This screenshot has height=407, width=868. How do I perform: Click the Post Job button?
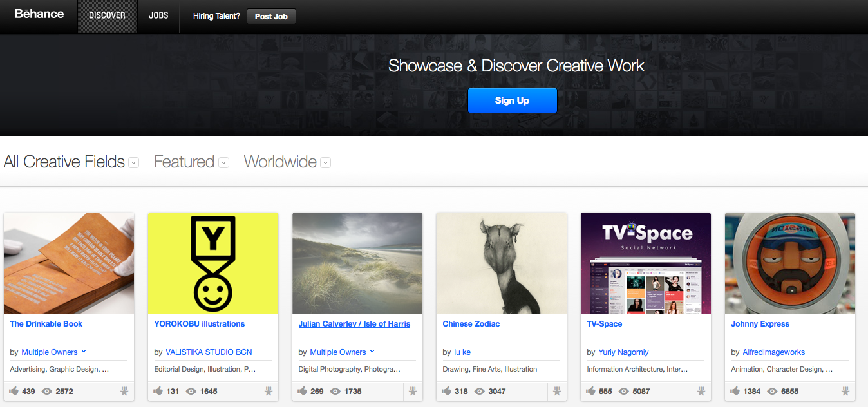pyautogui.click(x=271, y=16)
